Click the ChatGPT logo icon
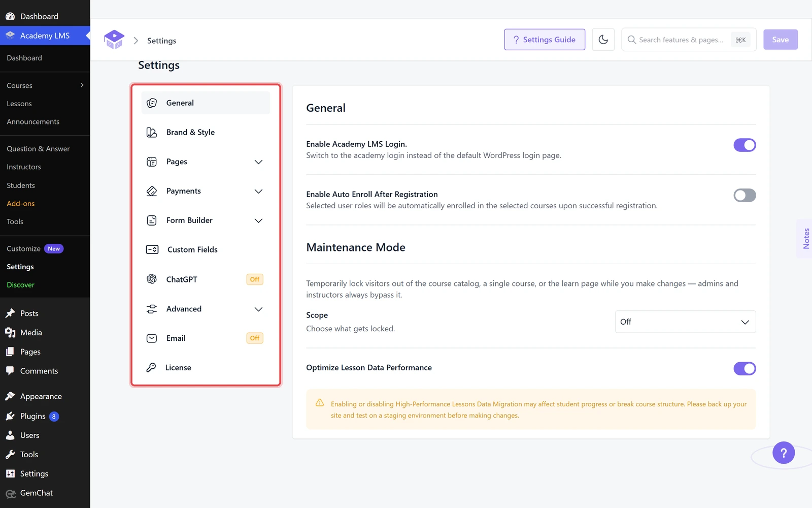This screenshot has height=508, width=812. tap(152, 279)
